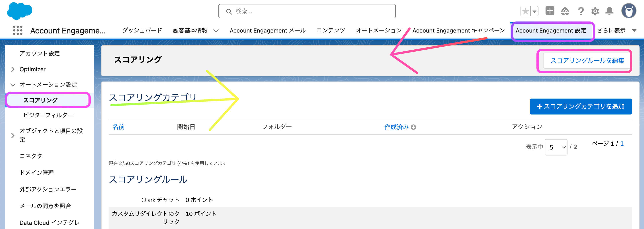Image resolution: width=644 pixels, height=229 pixels.
Task: Click the 開始日 column header
Action: click(186, 127)
